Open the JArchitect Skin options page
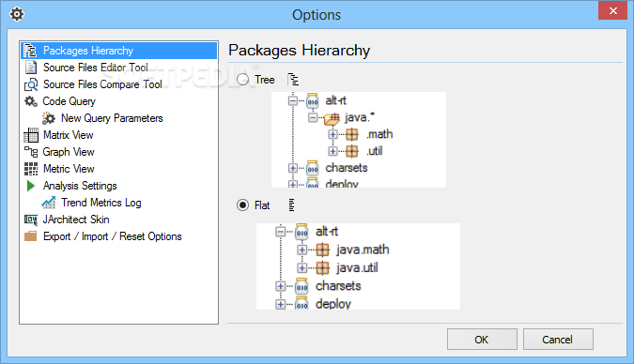The height and width of the screenshot is (364, 634). [x=76, y=220]
